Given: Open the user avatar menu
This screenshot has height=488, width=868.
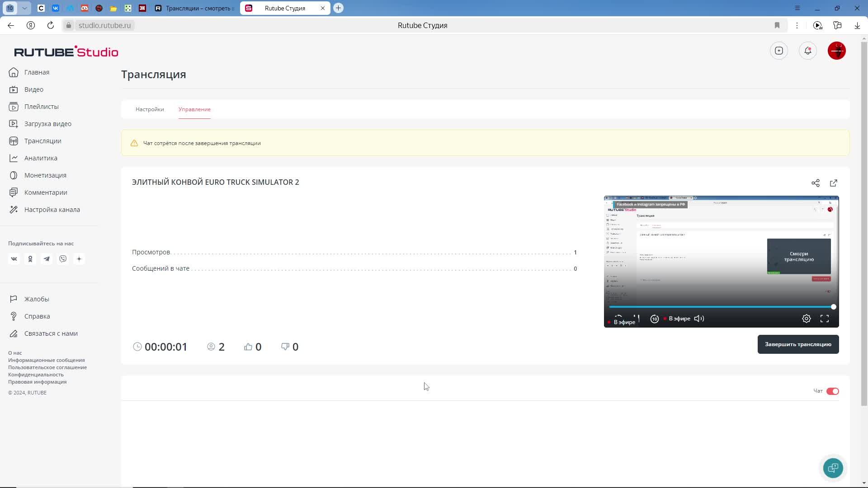Looking at the screenshot, I should point(837,51).
